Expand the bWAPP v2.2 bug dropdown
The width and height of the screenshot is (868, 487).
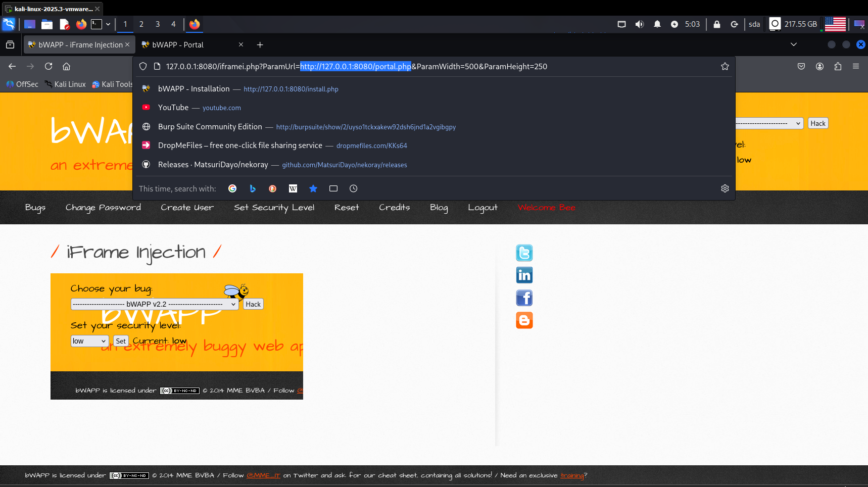[x=154, y=304]
